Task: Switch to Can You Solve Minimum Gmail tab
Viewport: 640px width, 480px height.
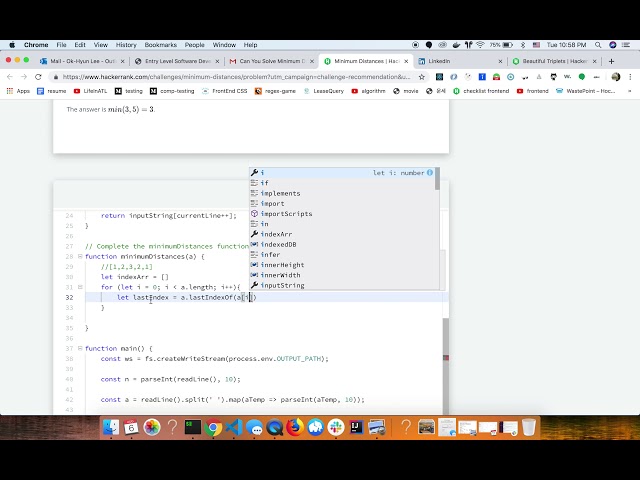Action: tap(272, 61)
